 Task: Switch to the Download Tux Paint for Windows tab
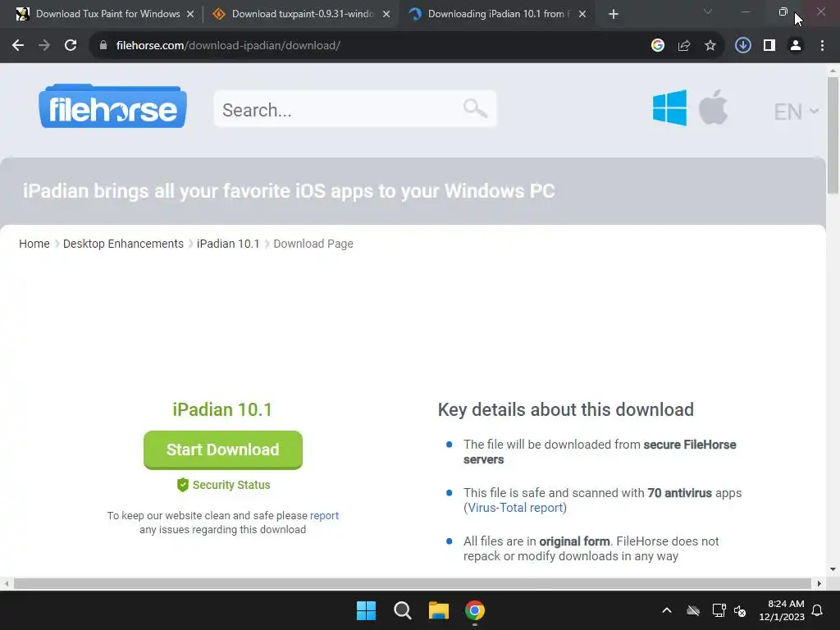point(99,14)
